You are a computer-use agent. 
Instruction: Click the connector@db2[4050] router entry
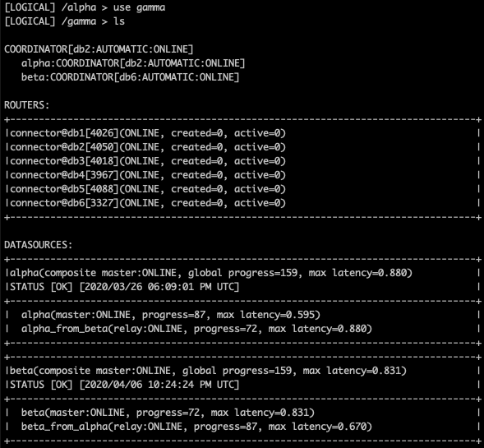tap(148, 147)
